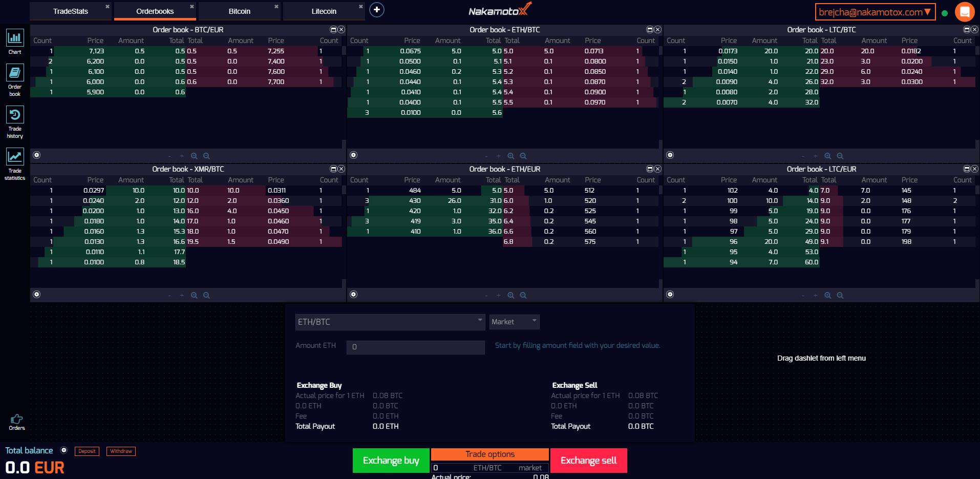Open settings gear of LTC/EUR order book

[670, 295]
